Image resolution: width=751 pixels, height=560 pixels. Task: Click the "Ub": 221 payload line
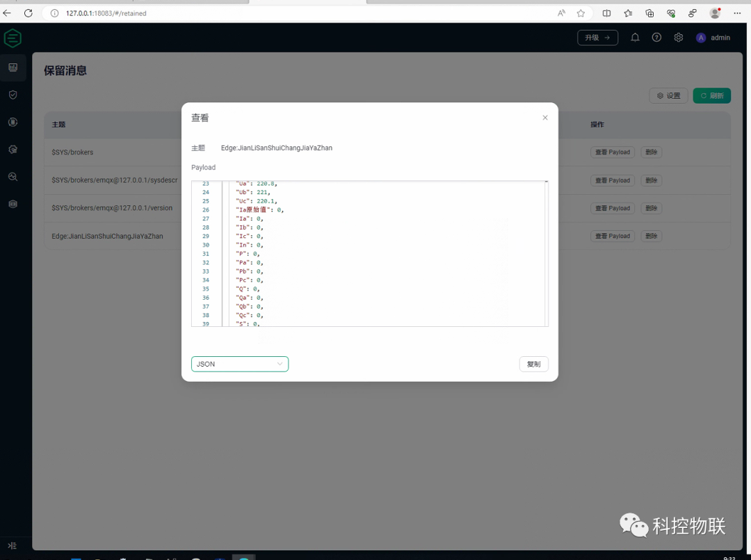click(253, 192)
